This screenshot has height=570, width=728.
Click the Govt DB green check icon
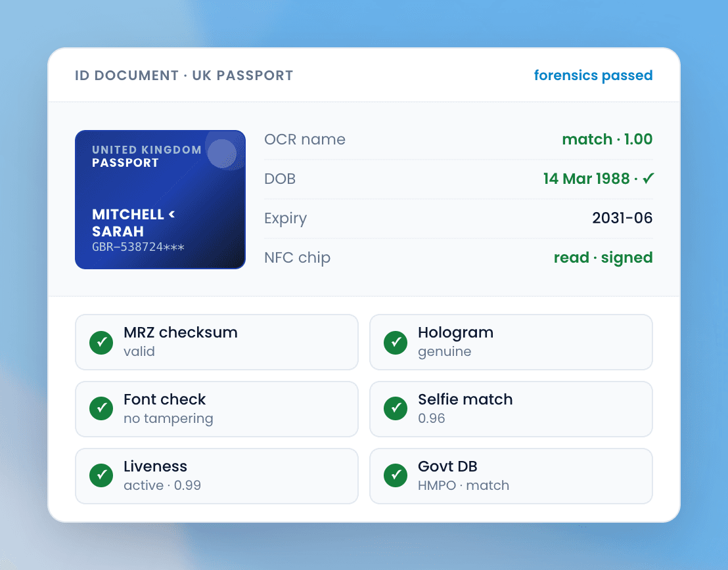tap(396, 475)
